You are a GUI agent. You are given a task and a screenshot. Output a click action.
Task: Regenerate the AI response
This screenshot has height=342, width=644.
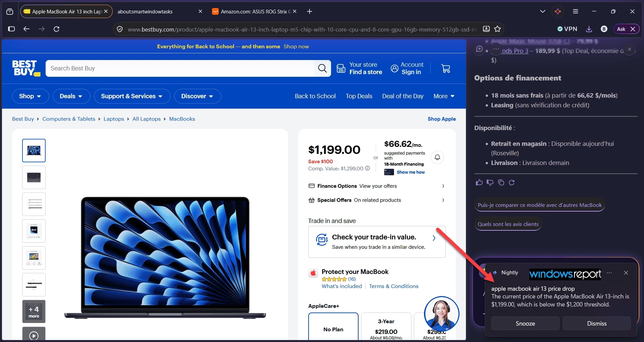pyautogui.click(x=512, y=182)
